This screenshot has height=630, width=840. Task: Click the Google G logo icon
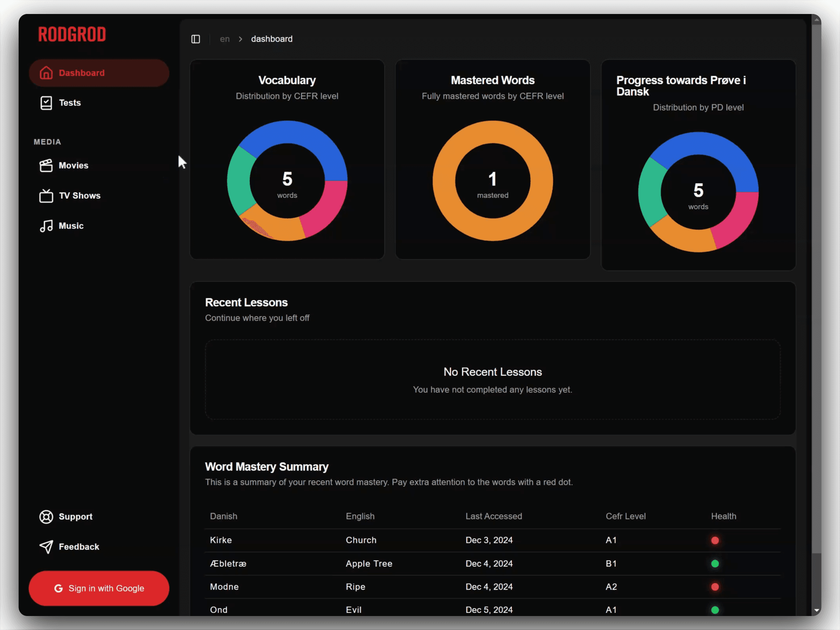58,588
